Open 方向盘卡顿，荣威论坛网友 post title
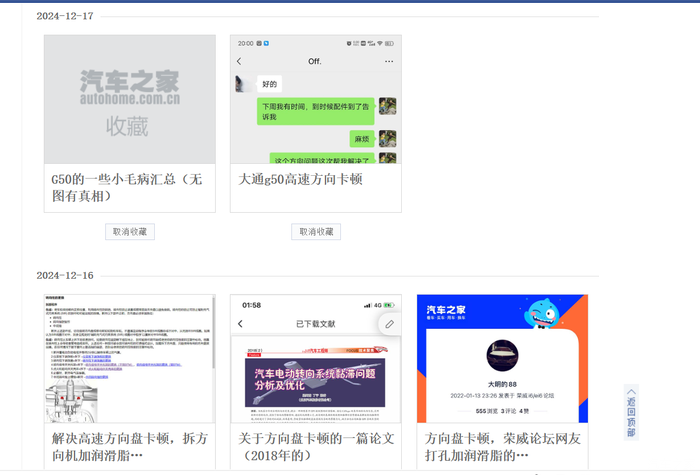 click(x=501, y=447)
